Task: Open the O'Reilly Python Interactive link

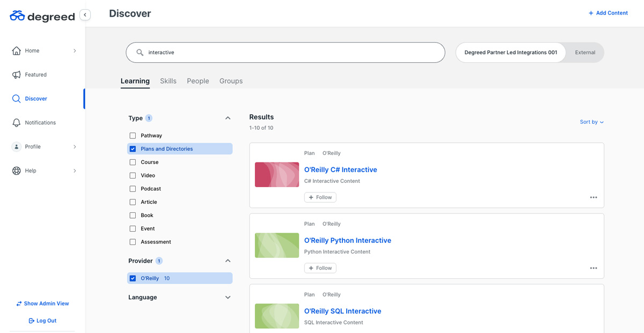Action: pyautogui.click(x=348, y=241)
